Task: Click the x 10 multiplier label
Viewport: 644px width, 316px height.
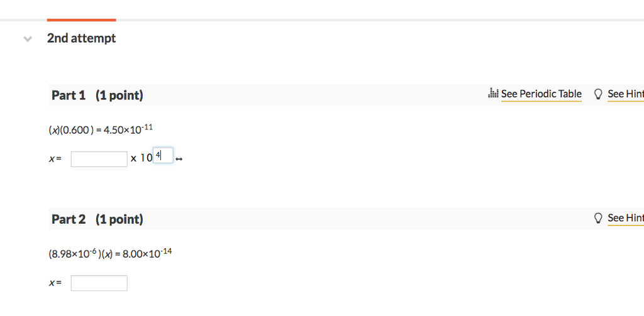Action: [141, 158]
